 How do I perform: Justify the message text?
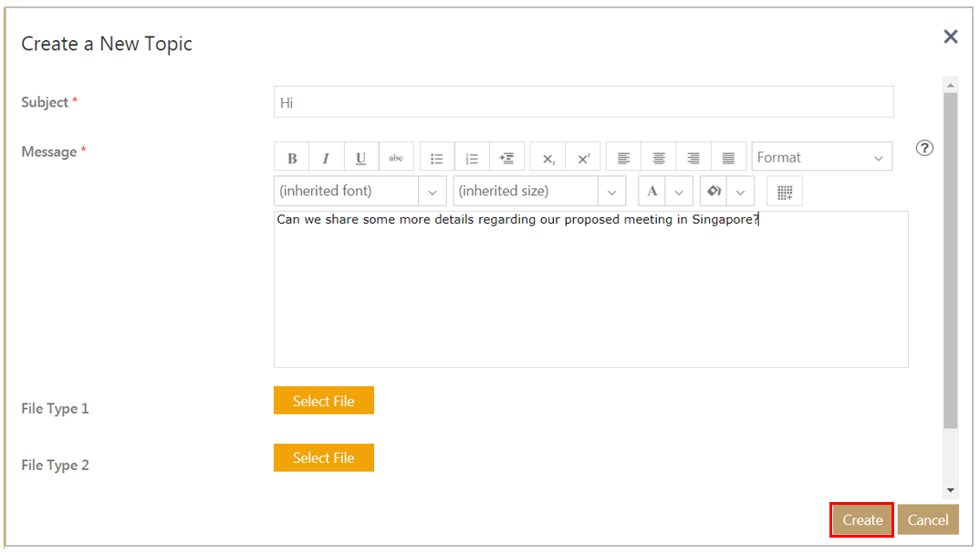pyautogui.click(x=728, y=158)
